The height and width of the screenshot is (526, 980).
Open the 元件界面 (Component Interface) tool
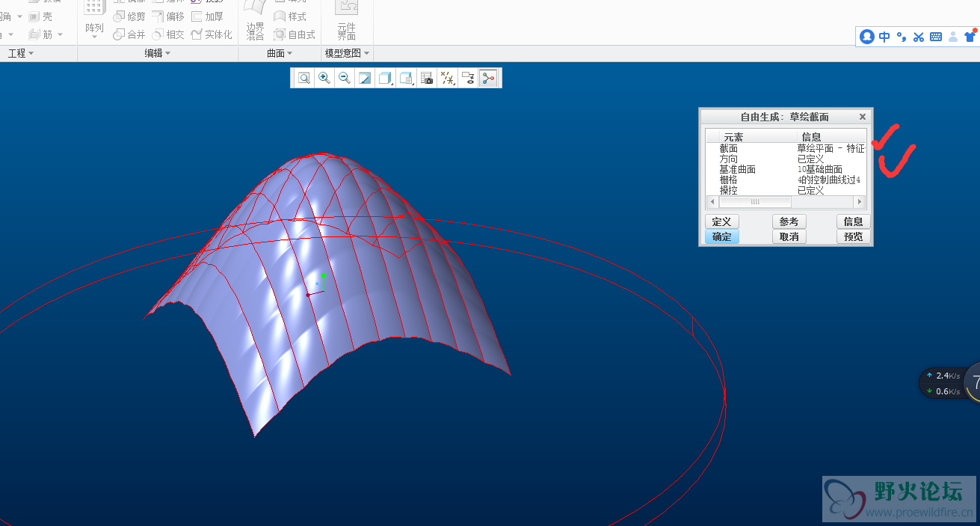pos(346,21)
